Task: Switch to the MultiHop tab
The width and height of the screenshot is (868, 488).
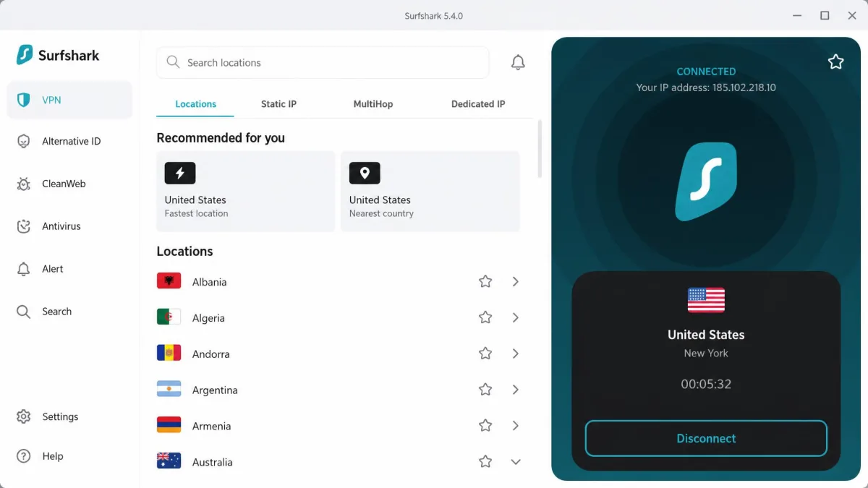Action: click(373, 104)
